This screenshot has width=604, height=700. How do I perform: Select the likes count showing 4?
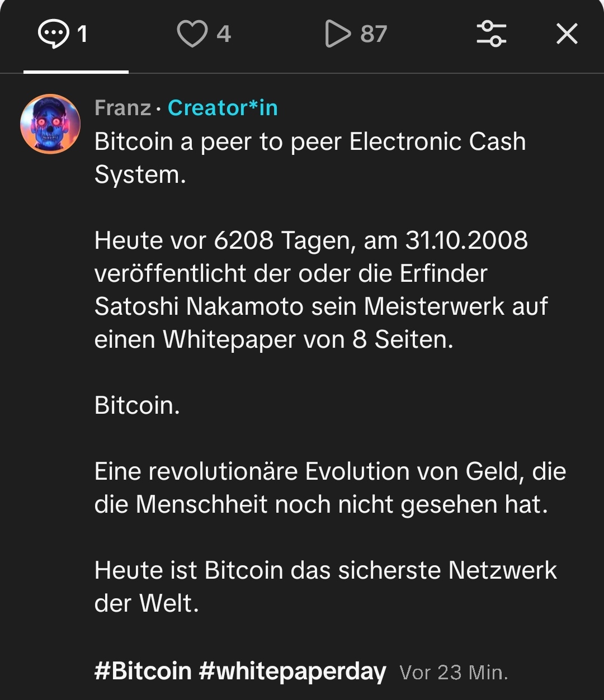click(x=224, y=34)
